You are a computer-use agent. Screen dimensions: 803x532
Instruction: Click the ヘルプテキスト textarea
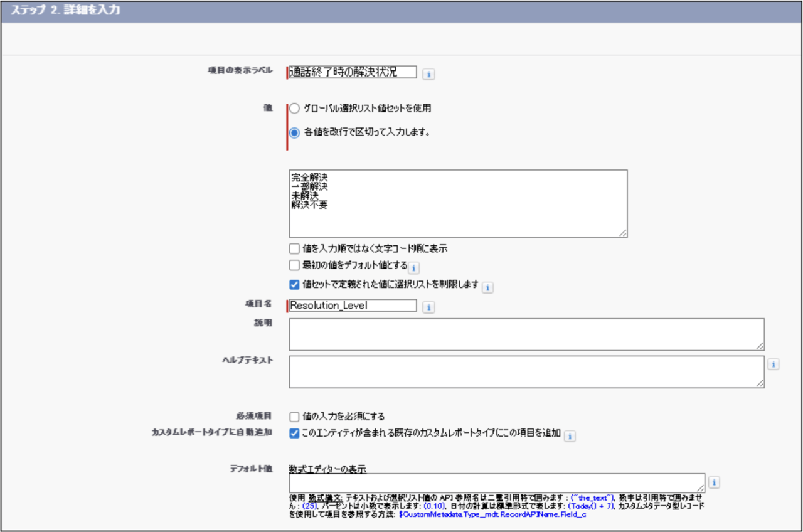coord(526,372)
